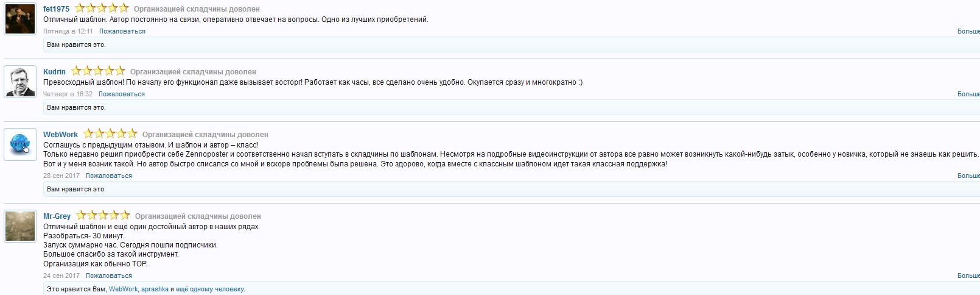Open the Больше link on Mr-Grey's review
The height and width of the screenshot is (295, 980).
click(x=968, y=275)
